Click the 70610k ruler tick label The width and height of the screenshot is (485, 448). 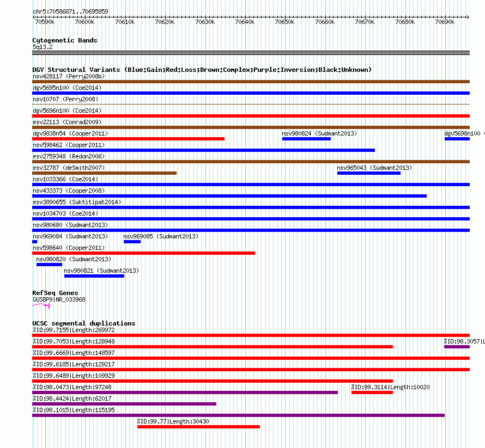(125, 22)
